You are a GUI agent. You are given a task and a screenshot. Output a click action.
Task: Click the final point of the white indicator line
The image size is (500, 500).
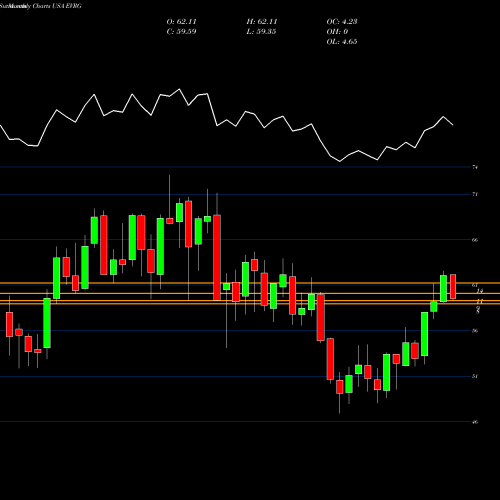coord(453,125)
